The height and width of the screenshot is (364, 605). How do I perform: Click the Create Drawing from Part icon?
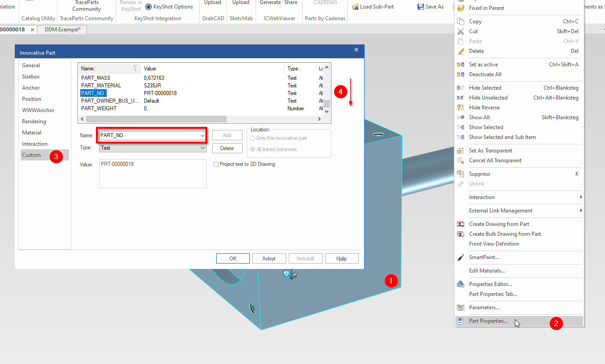(x=461, y=224)
